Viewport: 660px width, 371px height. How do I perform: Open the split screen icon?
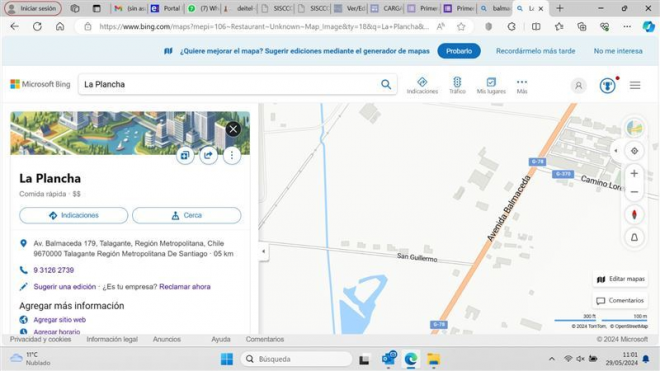[536, 27]
